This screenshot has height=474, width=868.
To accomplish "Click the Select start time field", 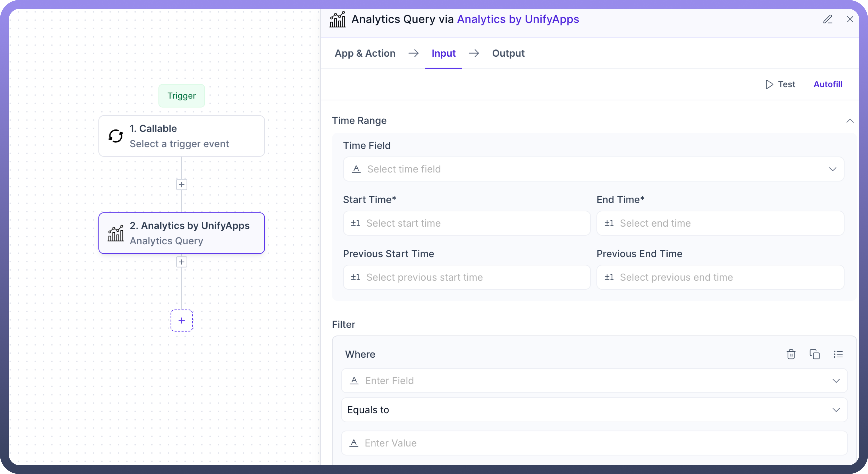I will point(467,223).
